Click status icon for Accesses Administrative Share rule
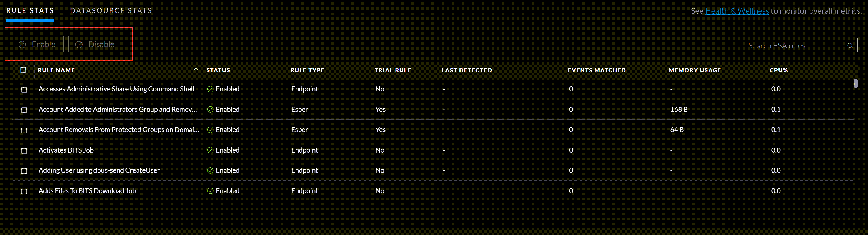Screen dimensions: 868x235 [x=210, y=89]
